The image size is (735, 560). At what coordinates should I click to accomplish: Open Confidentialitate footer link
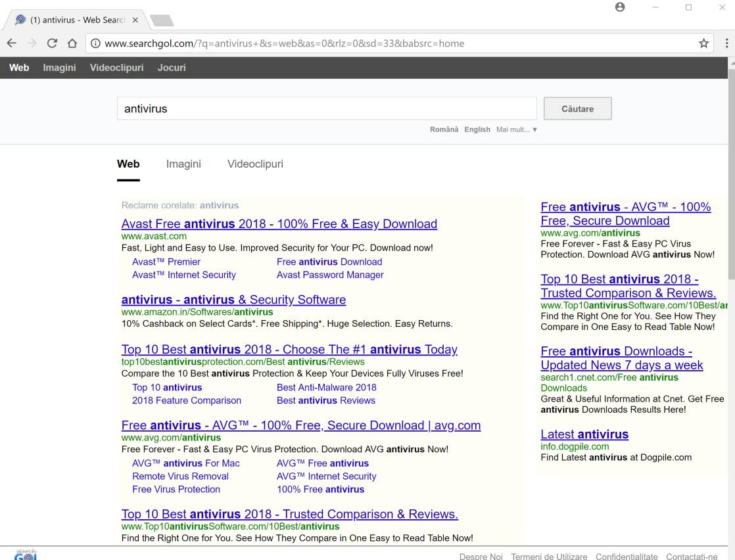[627, 556]
